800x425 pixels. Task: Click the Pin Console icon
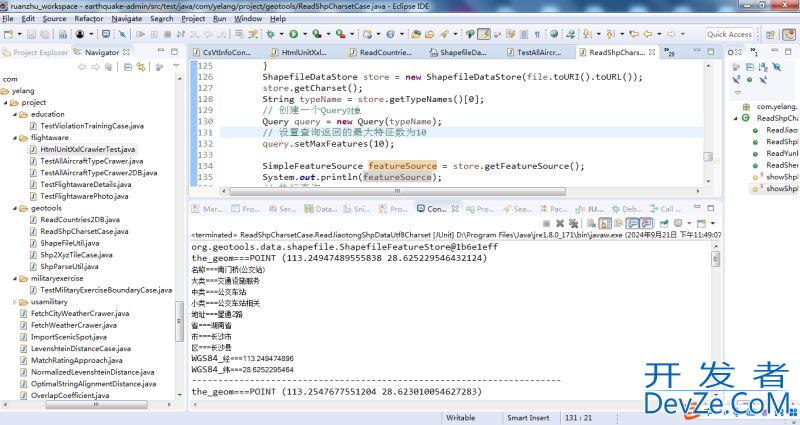(x=664, y=223)
